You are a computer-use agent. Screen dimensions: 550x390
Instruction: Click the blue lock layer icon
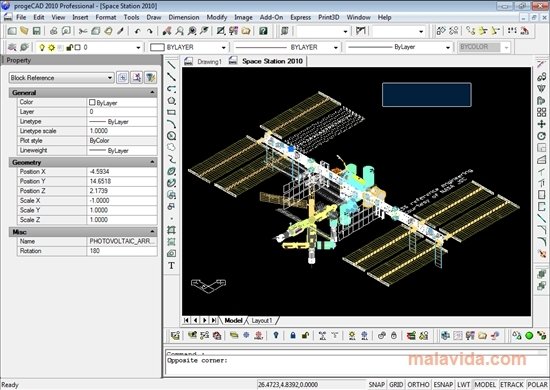click(x=293, y=335)
